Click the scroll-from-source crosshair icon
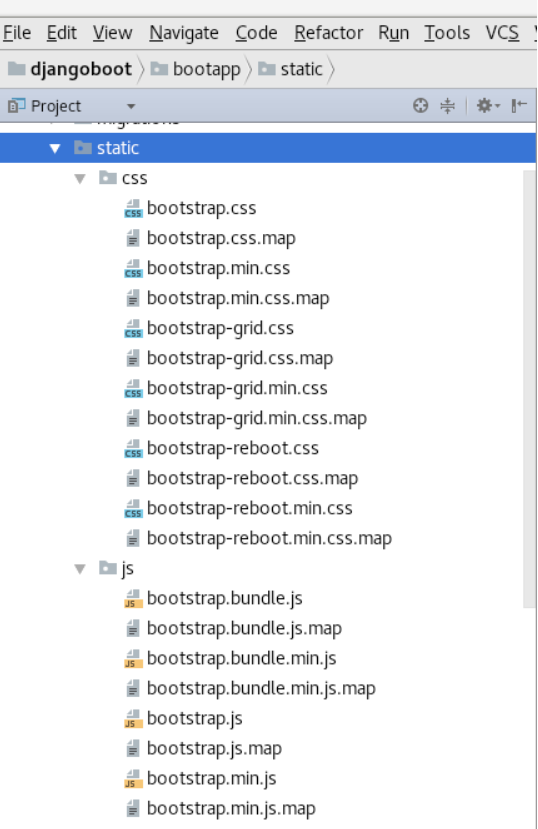 coord(420,106)
